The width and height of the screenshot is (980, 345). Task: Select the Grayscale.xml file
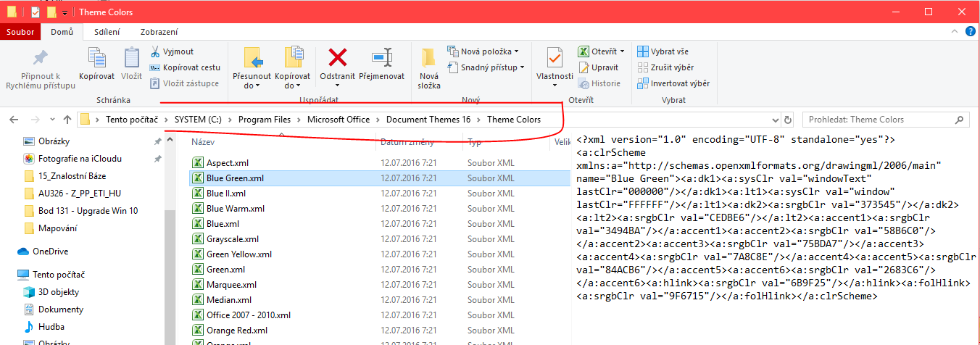232,239
